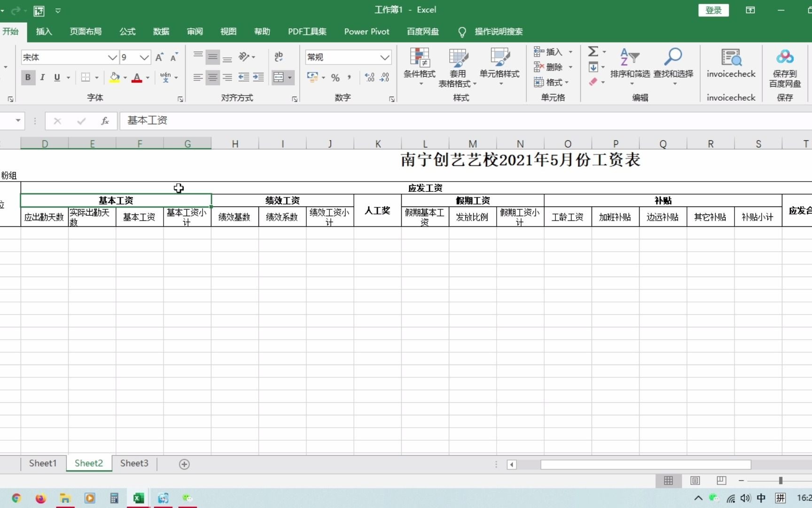Toggle wrap text button

279,57
